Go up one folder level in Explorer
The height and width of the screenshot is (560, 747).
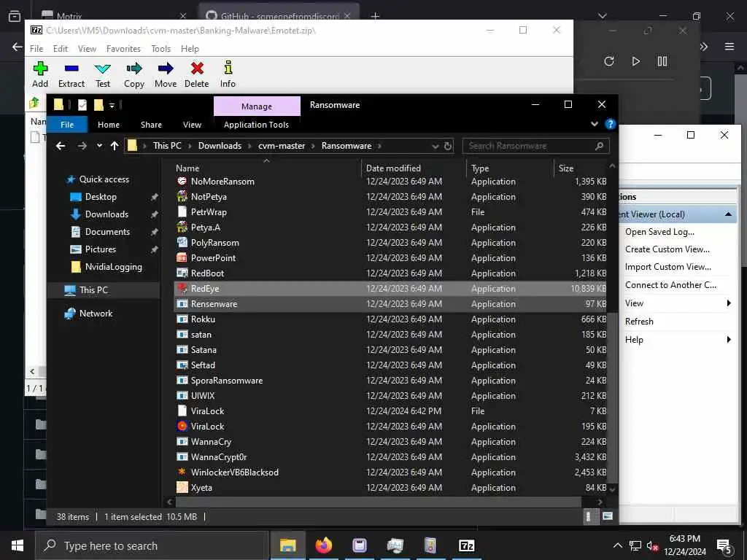[115, 146]
